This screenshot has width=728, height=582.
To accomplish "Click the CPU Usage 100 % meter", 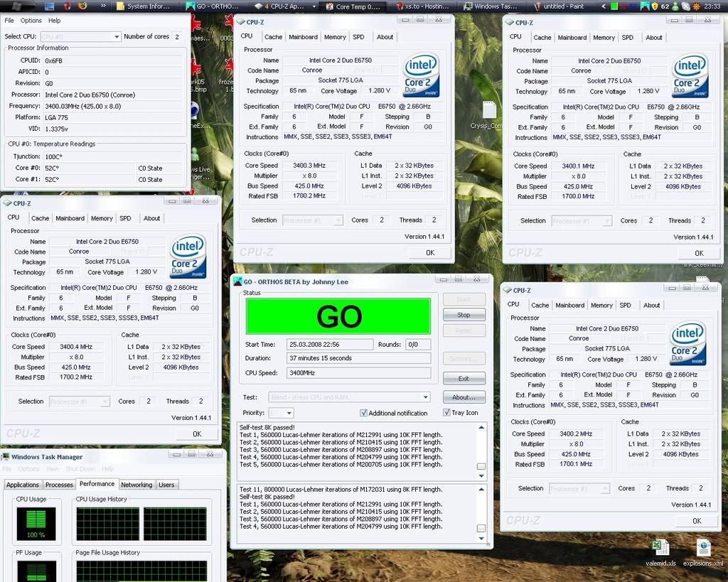I will pyautogui.click(x=36, y=524).
